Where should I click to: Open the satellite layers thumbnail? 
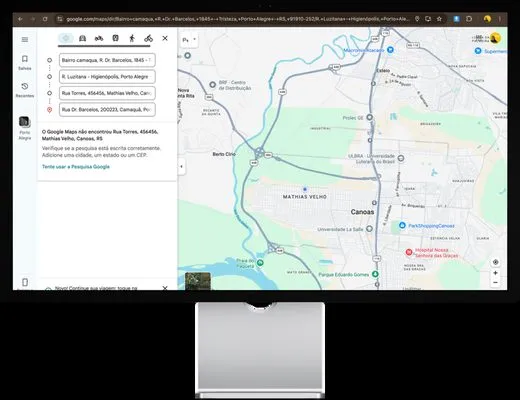pyautogui.click(x=198, y=281)
